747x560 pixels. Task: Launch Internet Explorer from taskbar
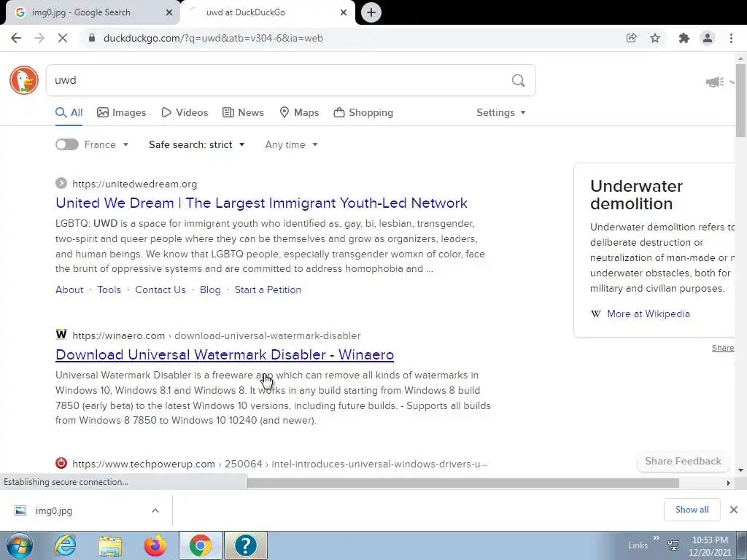65,545
